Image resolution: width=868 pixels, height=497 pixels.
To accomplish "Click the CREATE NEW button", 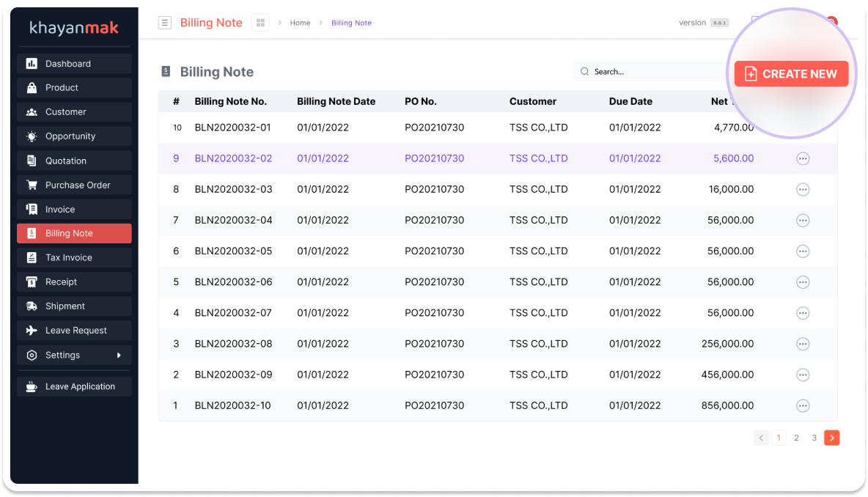I will tap(791, 74).
